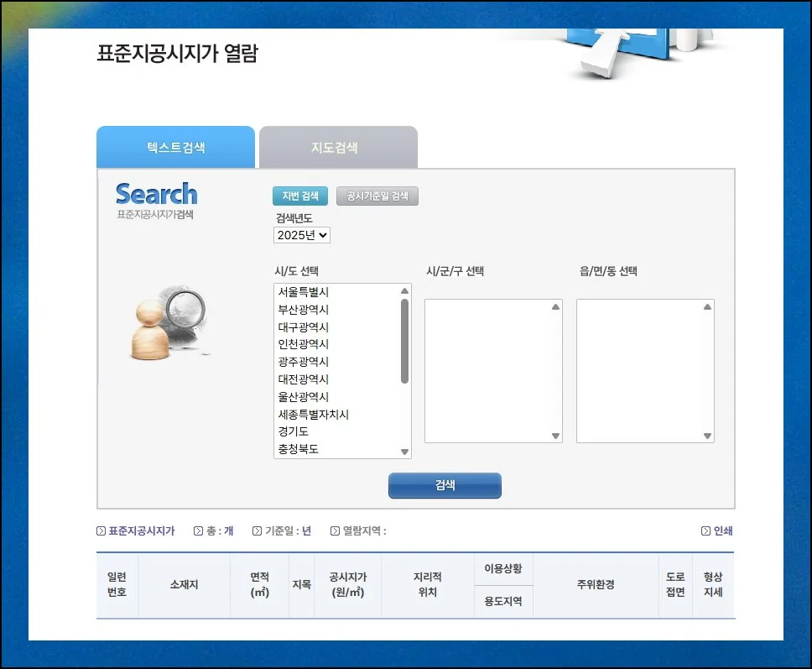Click the blue 검색 button
Viewport: 812px width, 669px height.
445,485
